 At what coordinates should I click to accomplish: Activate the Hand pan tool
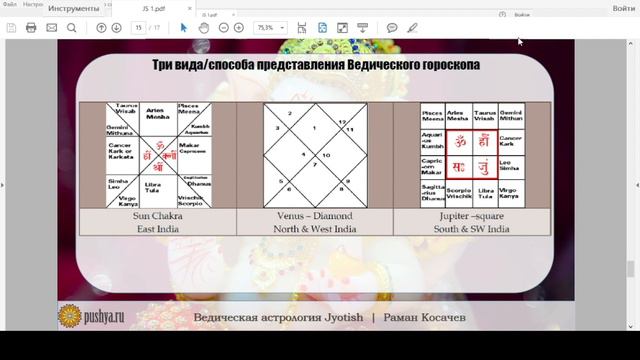[x=204, y=28]
